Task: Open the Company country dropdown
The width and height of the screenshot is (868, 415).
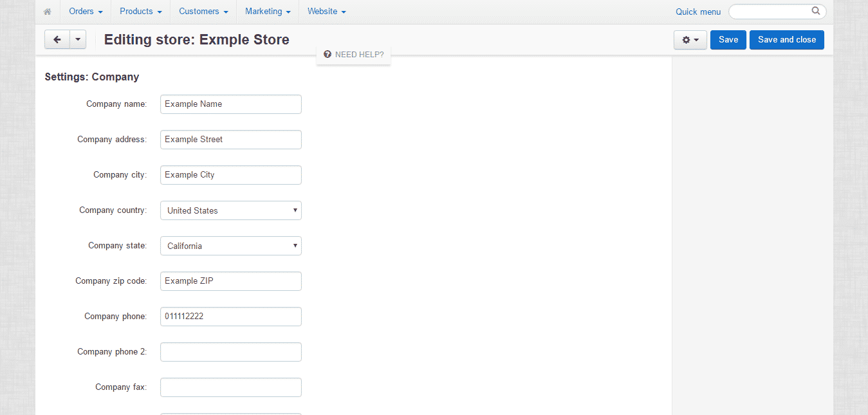Action: (x=230, y=210)
